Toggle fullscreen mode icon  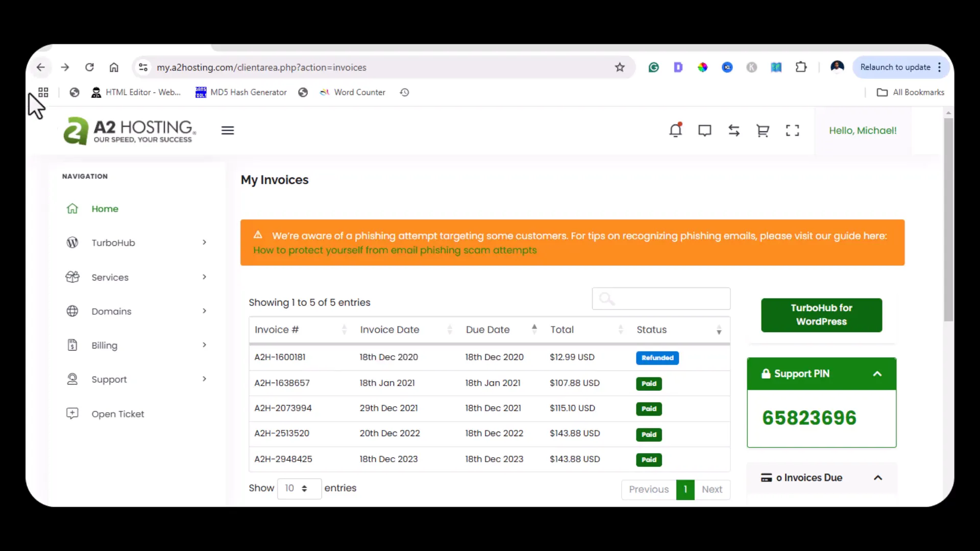(x=792, y=131)
